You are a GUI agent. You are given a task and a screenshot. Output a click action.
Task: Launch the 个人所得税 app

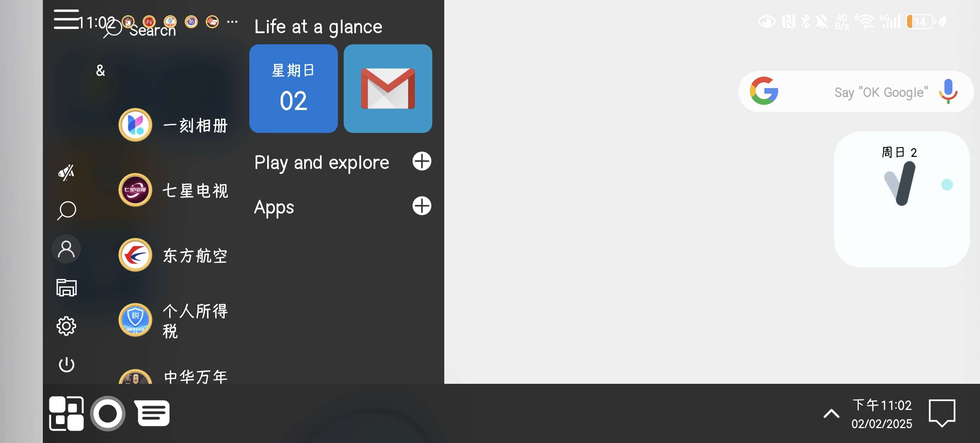pyautogui.click(x=173, y=320)
